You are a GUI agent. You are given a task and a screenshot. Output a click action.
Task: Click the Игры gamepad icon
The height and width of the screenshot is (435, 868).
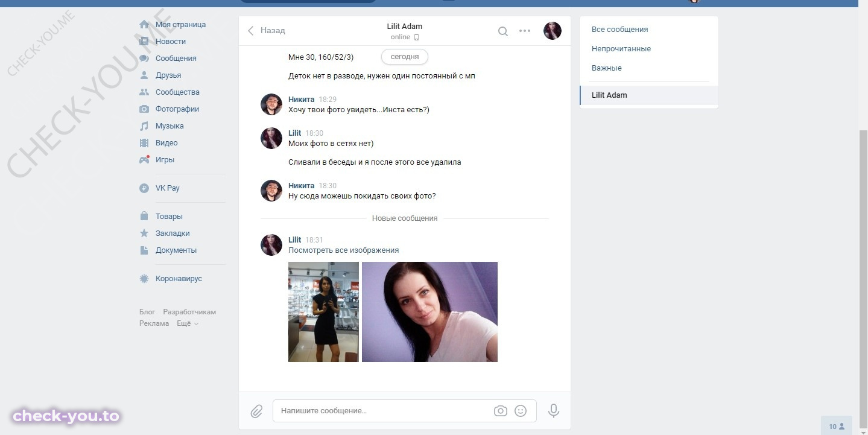pos(144,160)
